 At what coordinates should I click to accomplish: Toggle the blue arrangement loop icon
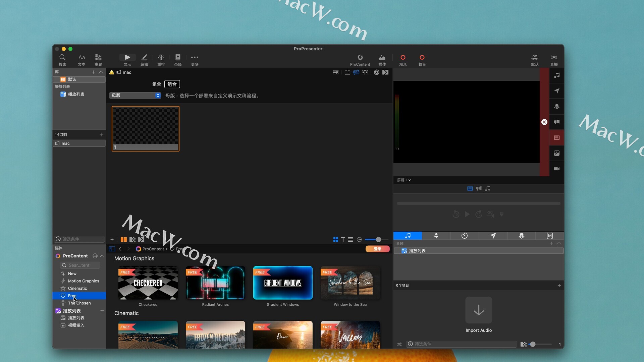point(356,72)
